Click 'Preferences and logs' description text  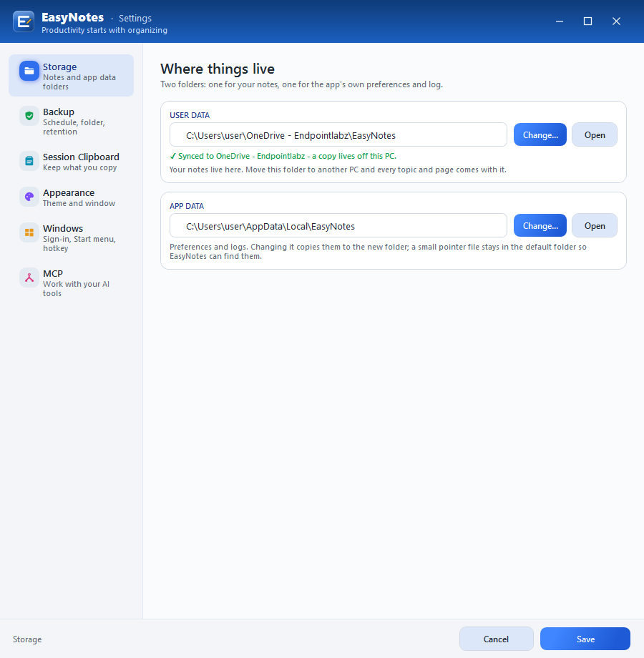click(x=378, y=251)
